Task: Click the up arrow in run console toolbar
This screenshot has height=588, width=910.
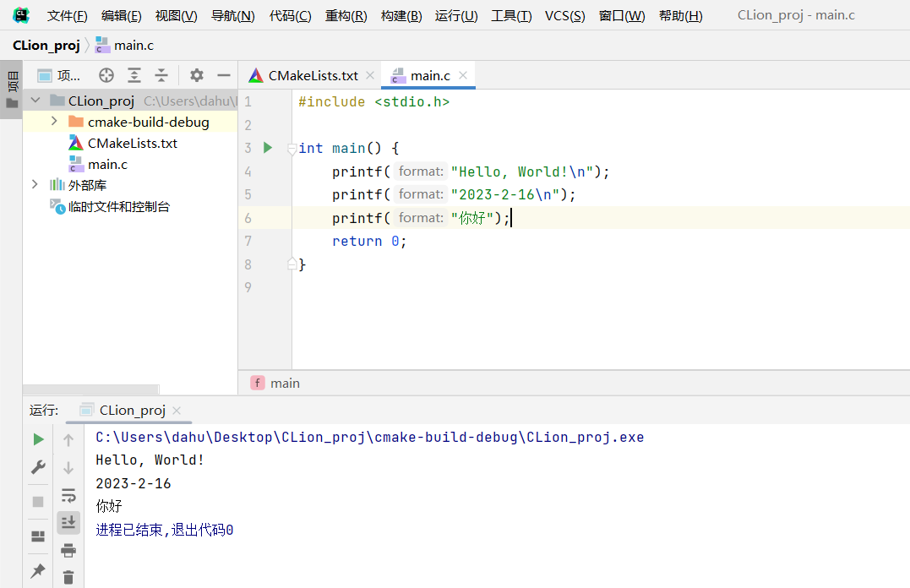Action: pos(68,440)
